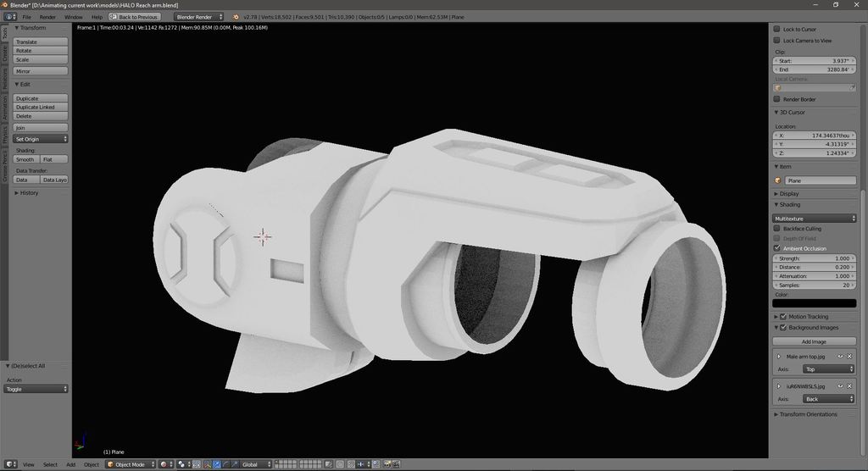Click the Back to Previous button
The height and width of the screenshot is (471, 868).
pos(135,17)
